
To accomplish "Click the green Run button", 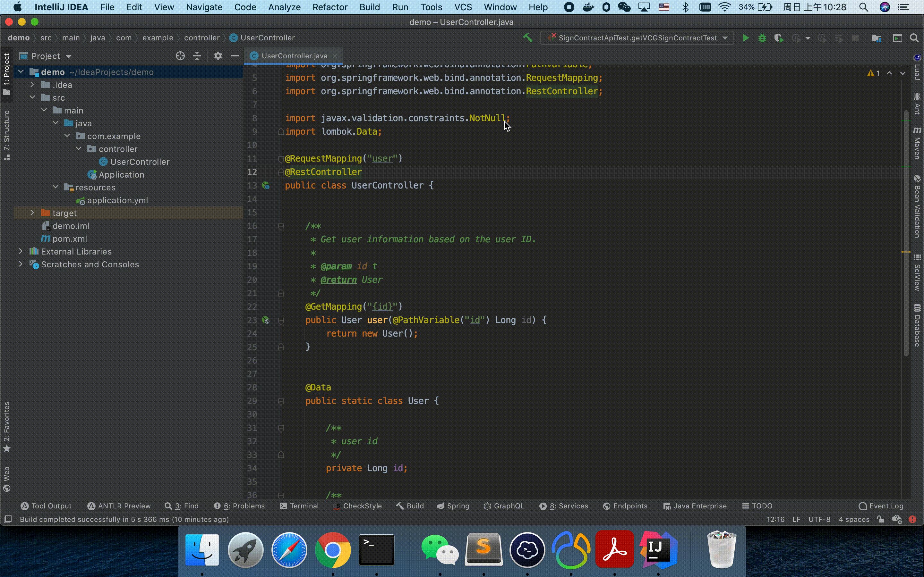I will 745,38.
